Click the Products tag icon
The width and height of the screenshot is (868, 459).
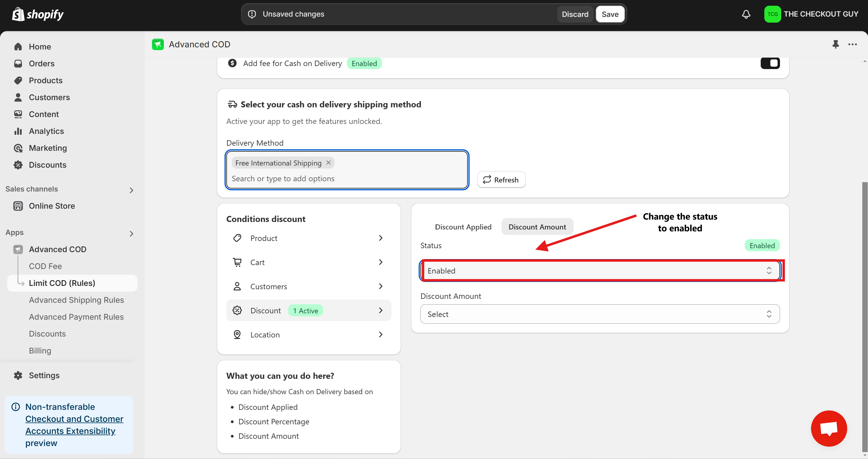click(x=18, y=80)
